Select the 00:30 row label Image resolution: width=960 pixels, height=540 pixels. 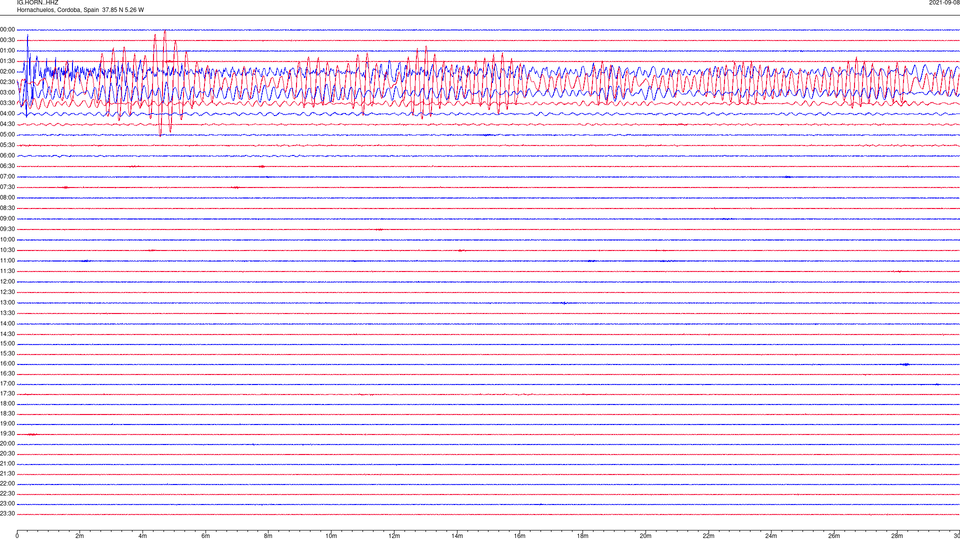point(7,40)
